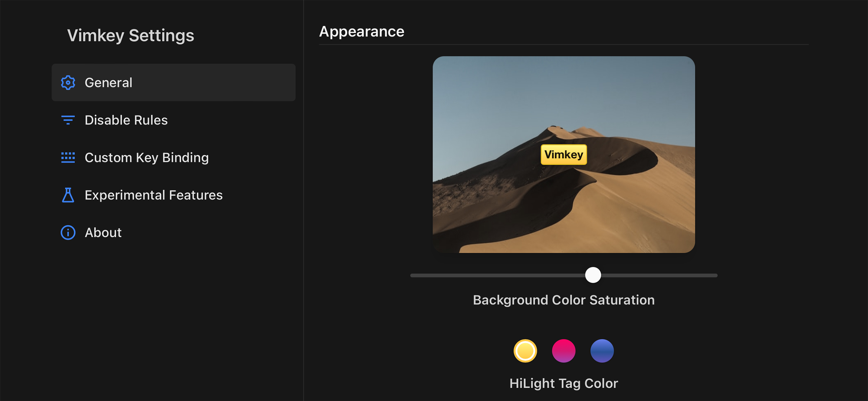This screenshot has width=868, height=401.
Task: Click the Disable Rules filter icon
Action: click(x=68, y=120)
